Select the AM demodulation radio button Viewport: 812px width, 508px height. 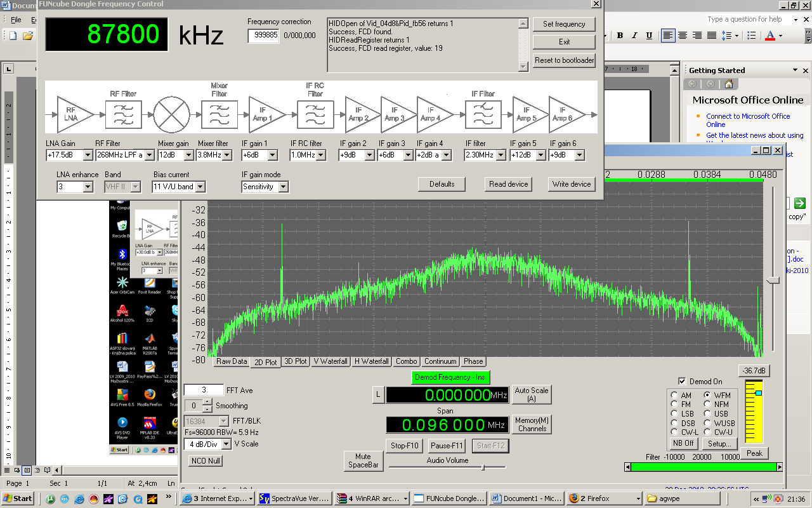[674, 395]
